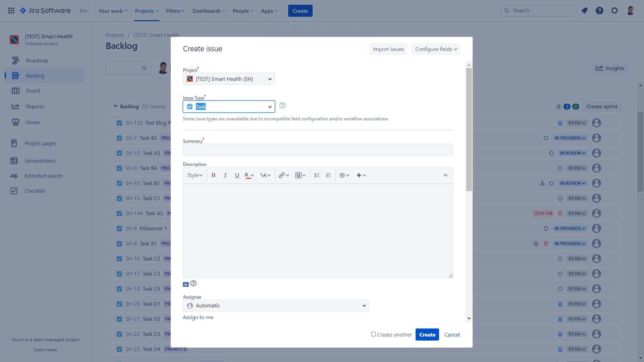Click the Create button to submit
This screenshot has width=644, height=362.
pyautogui.click(x=427, y=335)
